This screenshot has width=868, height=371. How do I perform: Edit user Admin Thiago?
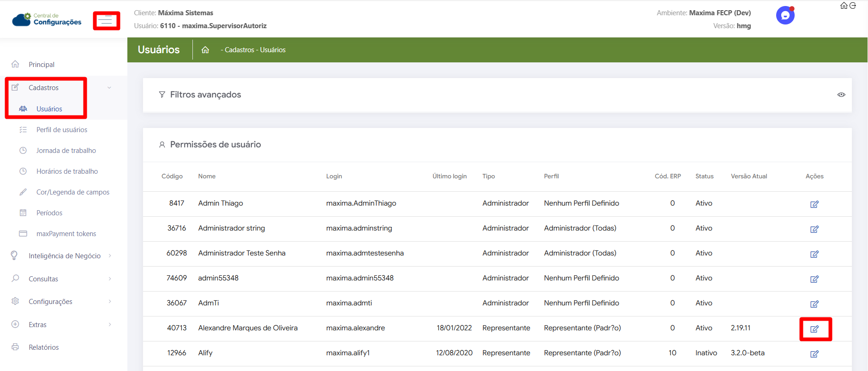814,204
